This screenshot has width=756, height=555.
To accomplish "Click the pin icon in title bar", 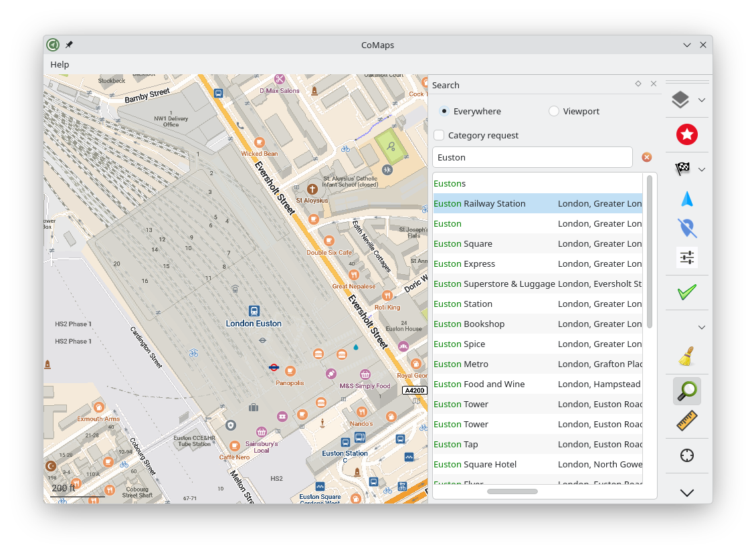I will click(69, 45).
